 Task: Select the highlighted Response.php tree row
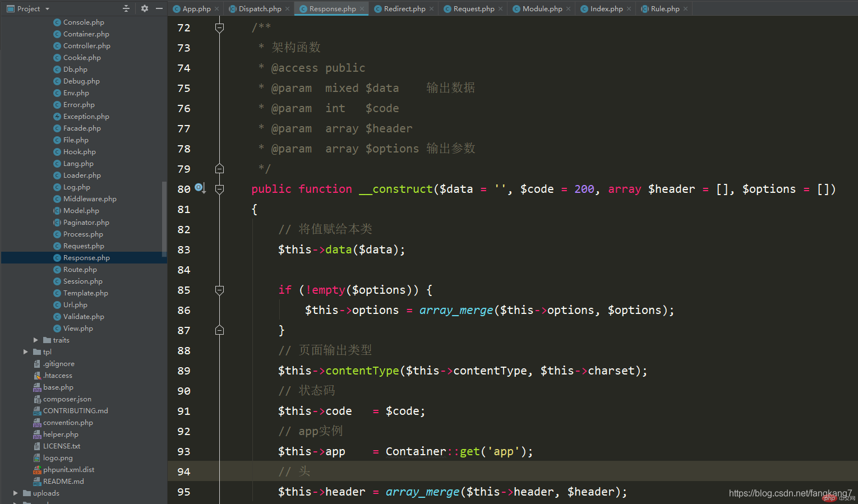coord(84,258)
